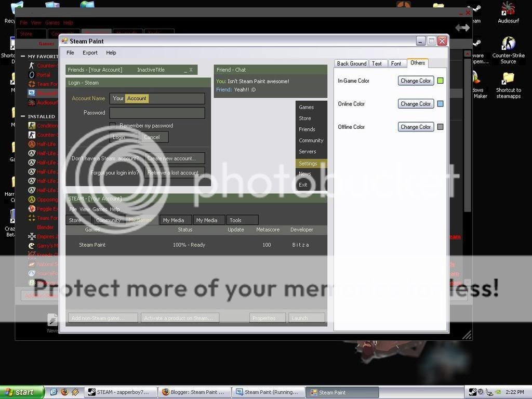Click the blue Online color swatch
The image size is (532, 399).
[440, 104]
